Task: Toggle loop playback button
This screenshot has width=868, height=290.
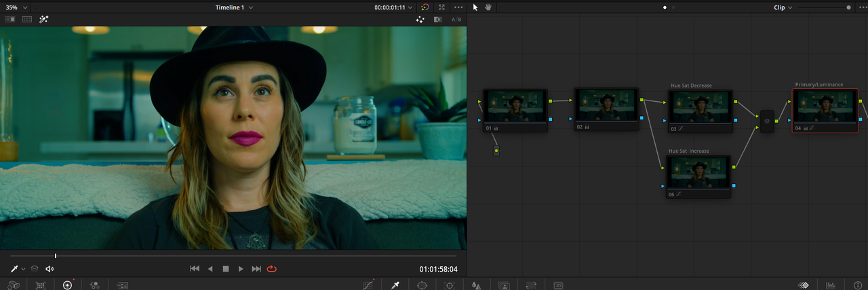Action: tap(273, 269)
